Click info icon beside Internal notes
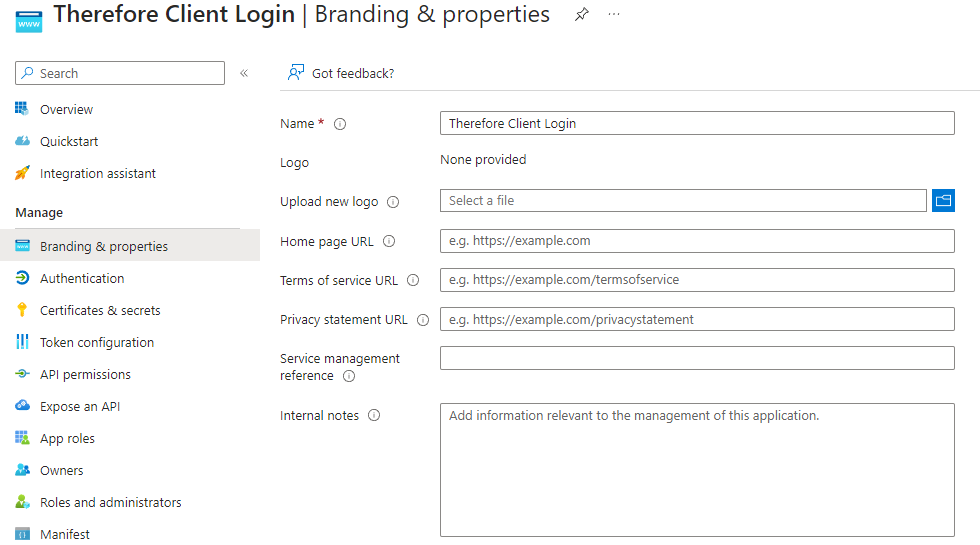980x545 pixels. 374,415
